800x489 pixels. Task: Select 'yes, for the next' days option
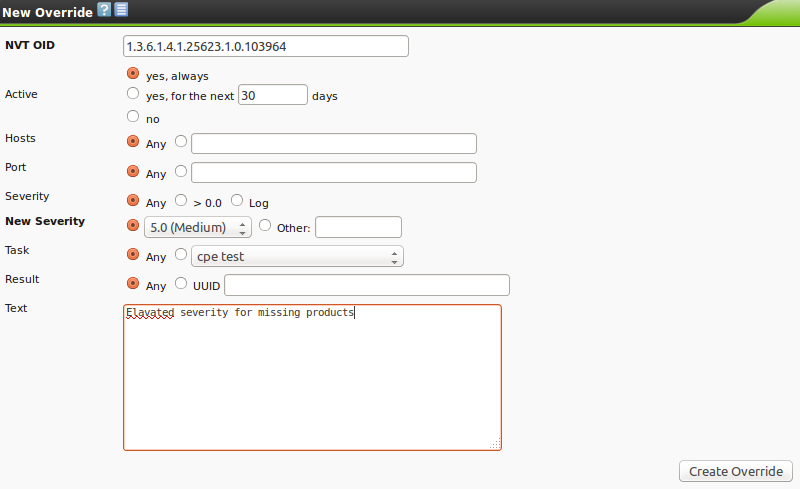coord(133,93)
